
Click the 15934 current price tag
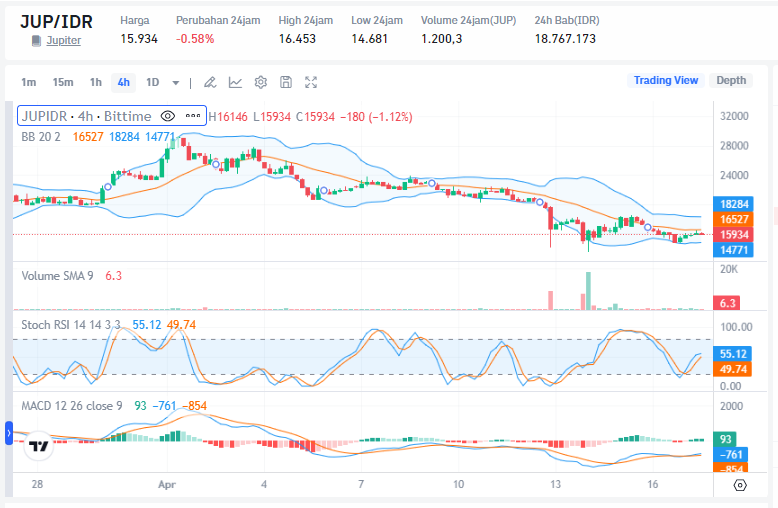click(733, 235)
